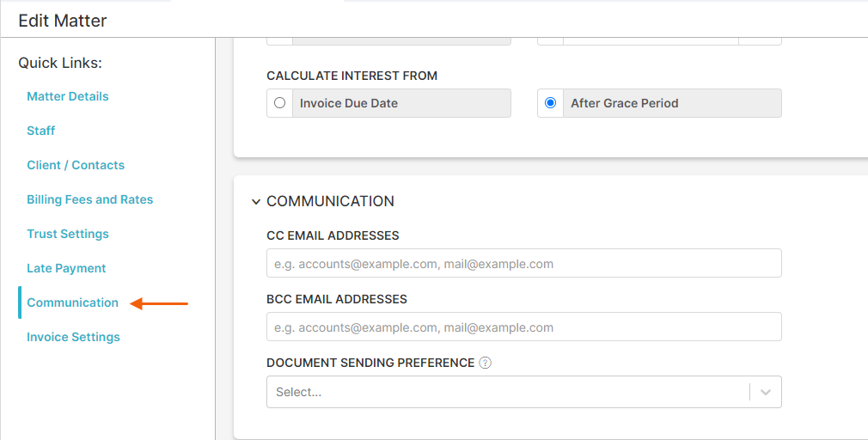Open the Select... combo box
The image size is (868, 440).
523,392
